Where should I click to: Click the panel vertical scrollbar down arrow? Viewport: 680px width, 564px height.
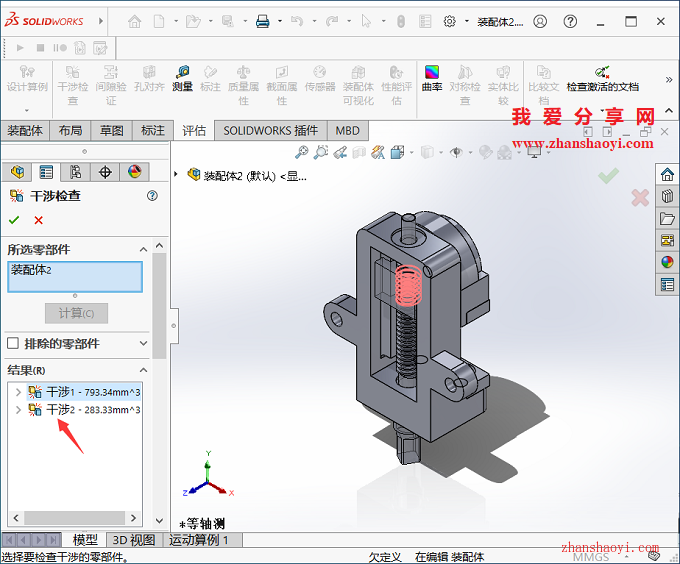point(159,521)
